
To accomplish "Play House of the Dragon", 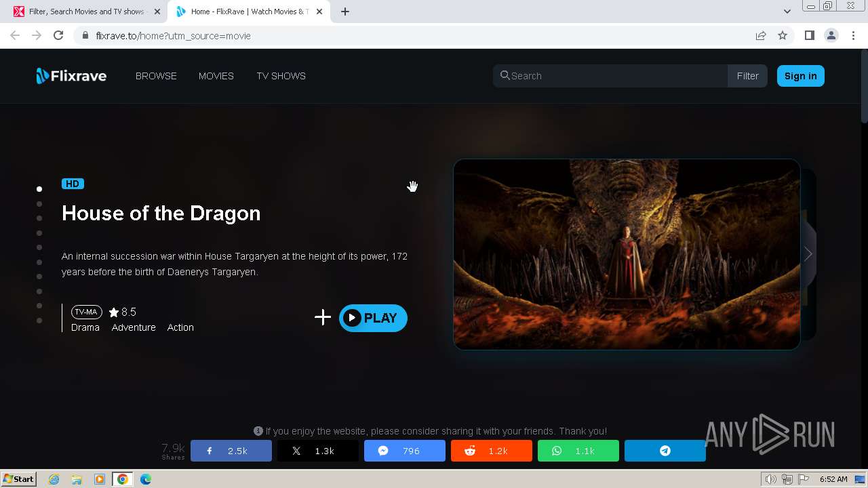I will click(373, 318).
